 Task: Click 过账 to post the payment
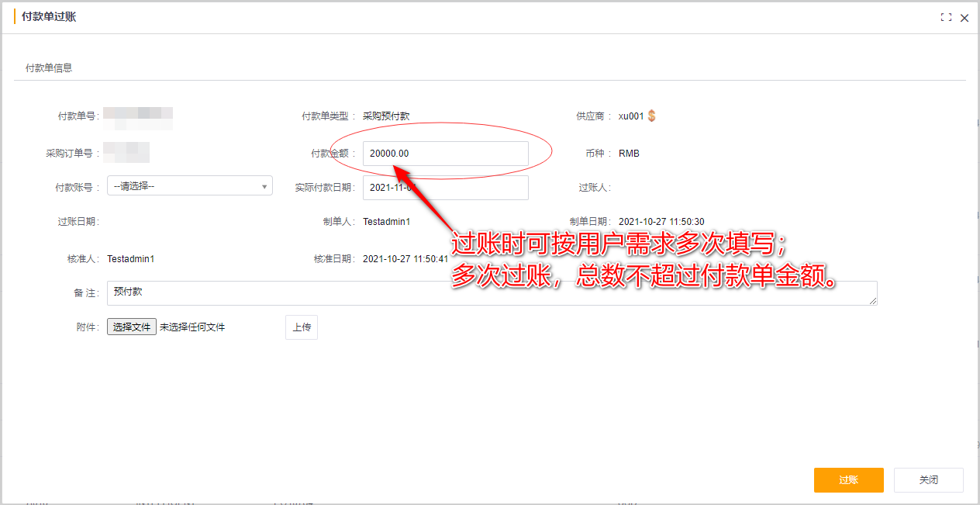[848, 479]
